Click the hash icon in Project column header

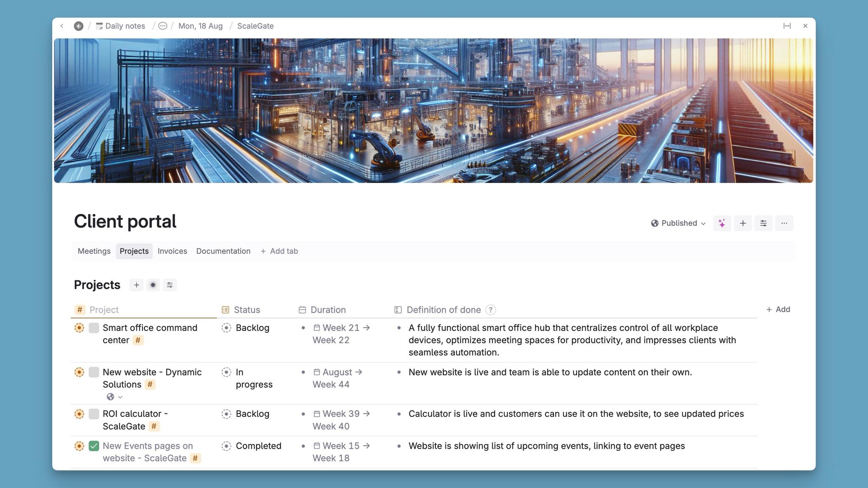coord(80,310)
